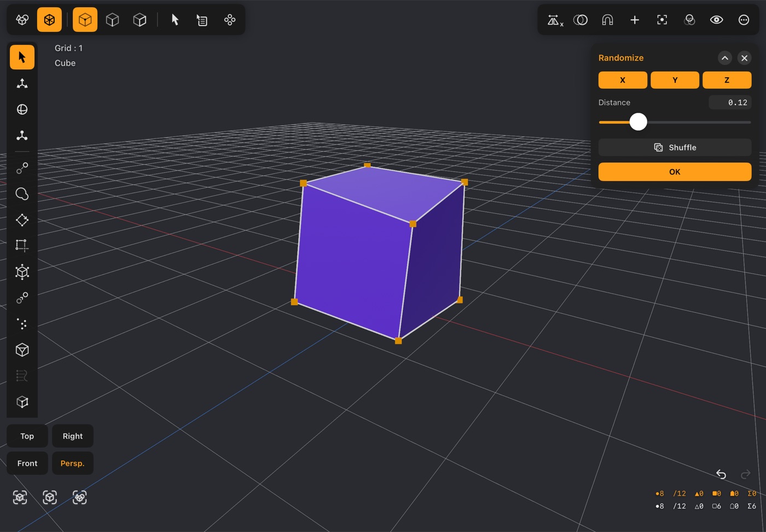The width and height of the screenshot is (766, 532).
Task: Select the rectangle bounding box tool
Action: tap(22, 245)
